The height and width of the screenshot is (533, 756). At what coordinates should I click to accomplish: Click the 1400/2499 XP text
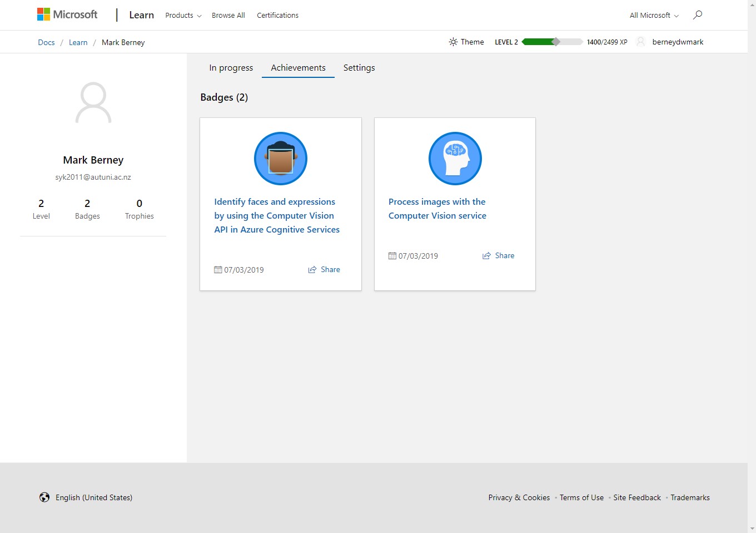(x=607, y=42)
